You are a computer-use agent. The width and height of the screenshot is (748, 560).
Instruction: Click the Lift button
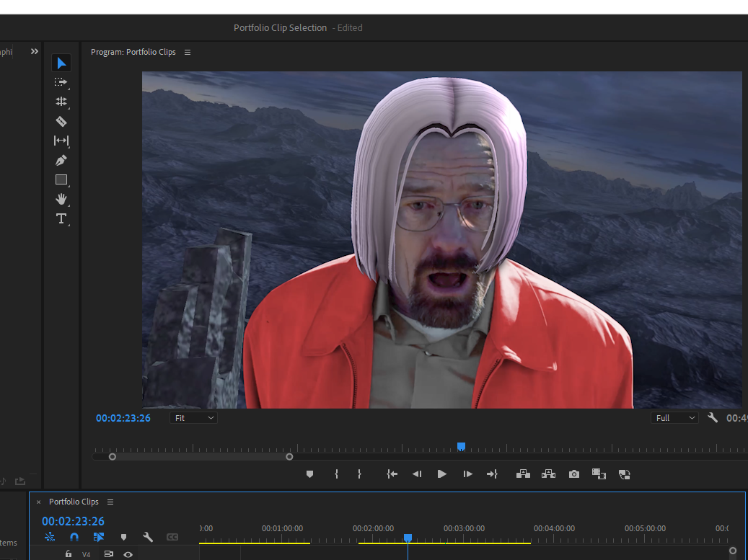click(x=524, y=474)
